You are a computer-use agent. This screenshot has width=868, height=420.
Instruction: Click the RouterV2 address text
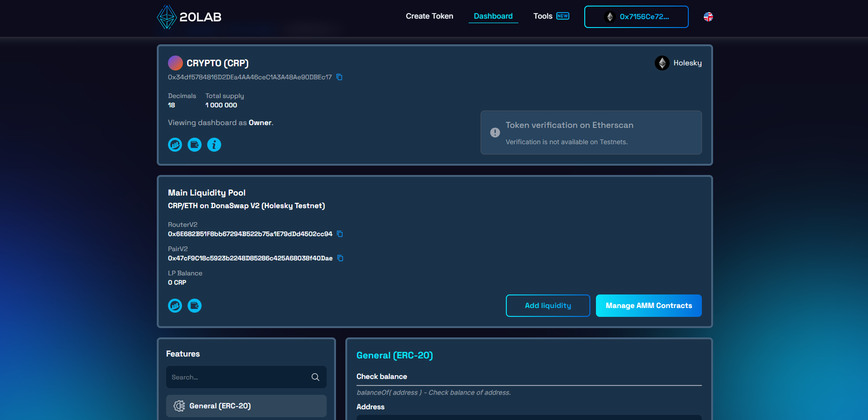point(250,234)
